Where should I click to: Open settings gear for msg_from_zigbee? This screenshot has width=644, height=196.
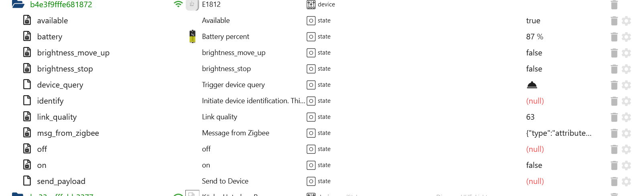point(626,133)
